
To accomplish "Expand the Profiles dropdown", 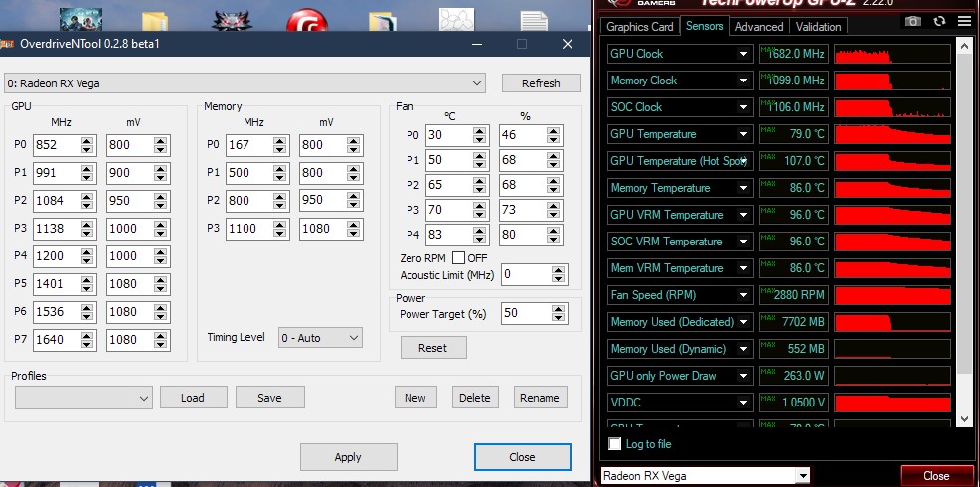I will pos(83,398).
